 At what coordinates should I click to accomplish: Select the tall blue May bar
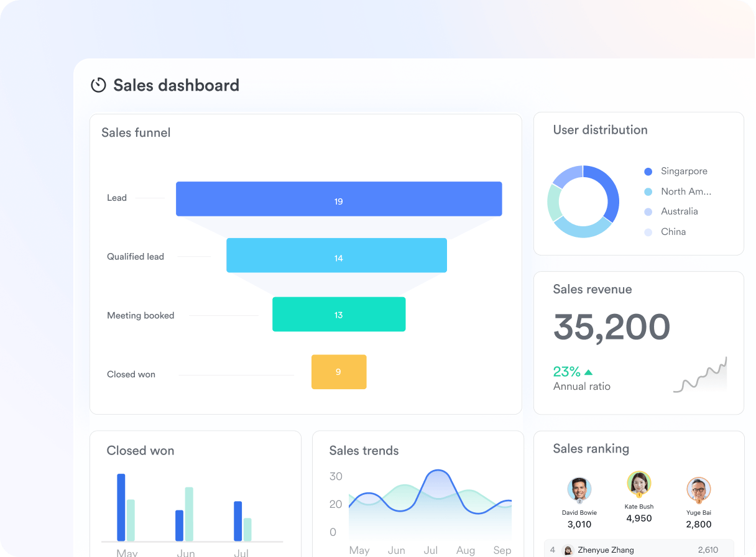click(121, 507)
